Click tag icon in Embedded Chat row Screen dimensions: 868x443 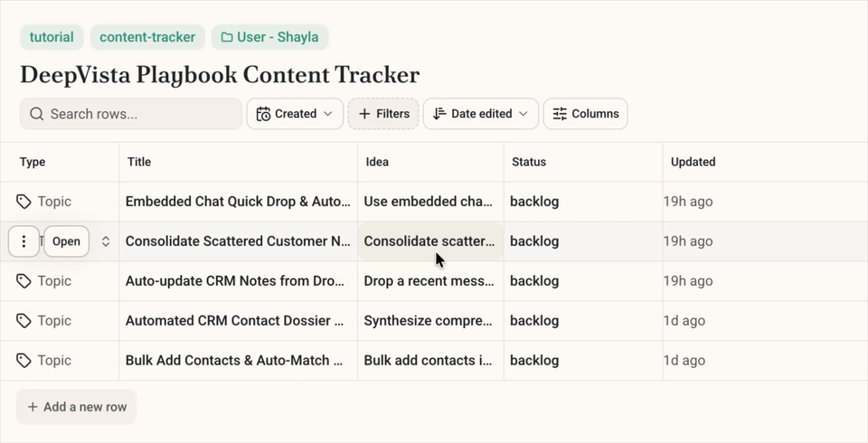coord(24,202)
